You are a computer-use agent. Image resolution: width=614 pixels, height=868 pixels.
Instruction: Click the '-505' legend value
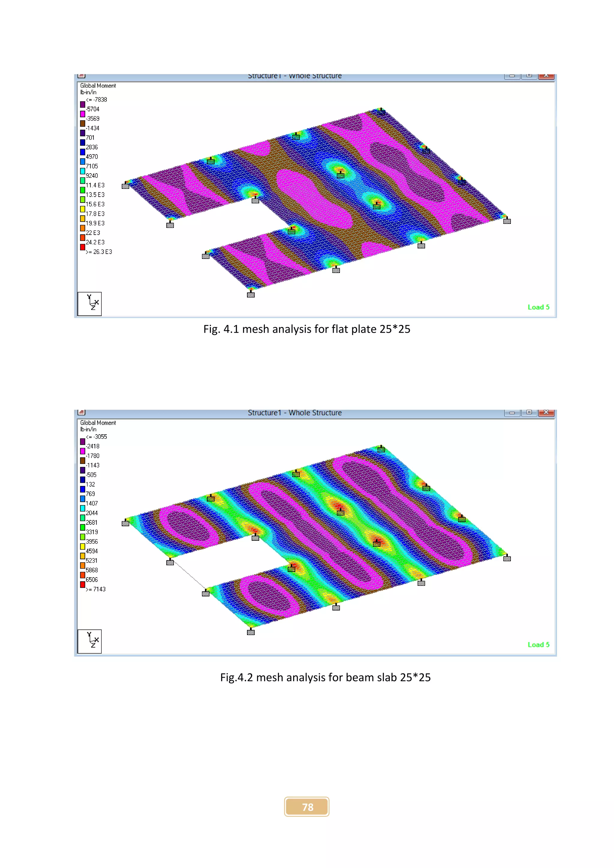tap(91, 475)
